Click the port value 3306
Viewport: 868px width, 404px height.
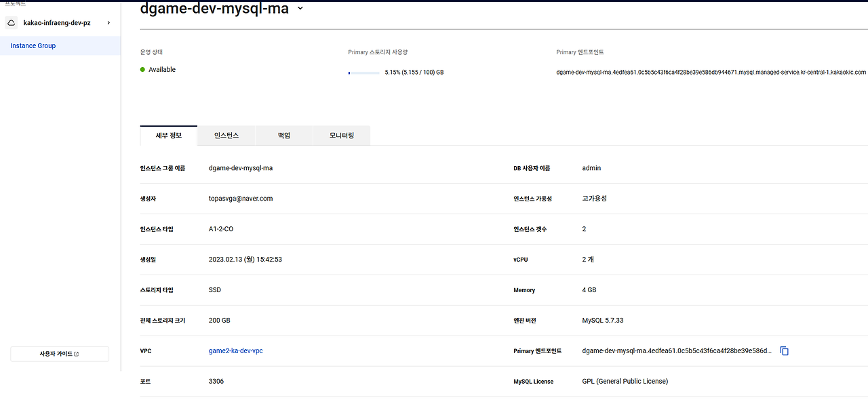click(x=216, y=382)
